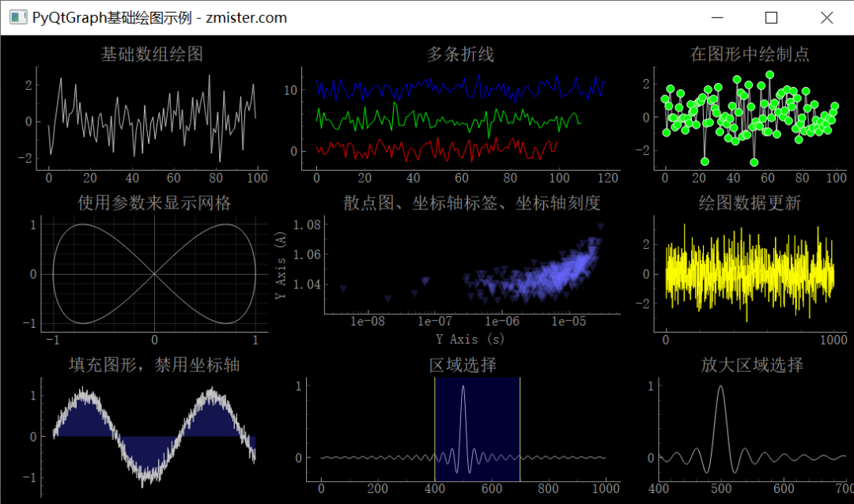Click the window title text zmister.com

[246, 18]
